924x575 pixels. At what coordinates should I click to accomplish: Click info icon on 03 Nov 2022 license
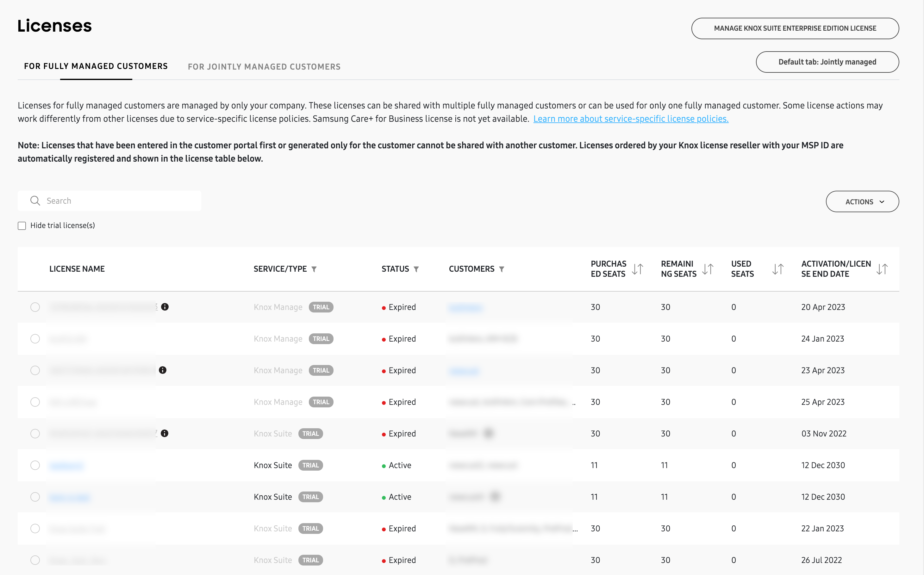[x=164, y=434]
